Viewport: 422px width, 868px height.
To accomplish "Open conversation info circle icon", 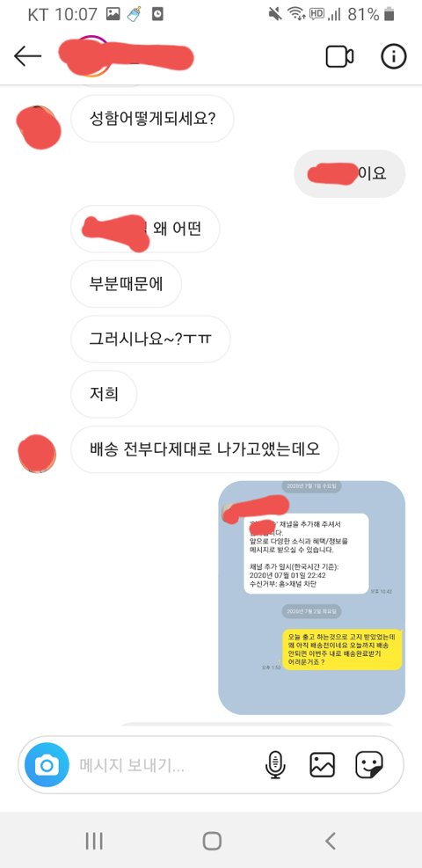I will [x=394, y=56].
